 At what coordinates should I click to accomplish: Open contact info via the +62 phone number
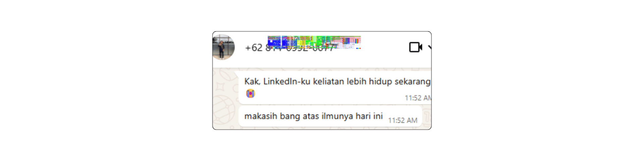tap(289, 48)
